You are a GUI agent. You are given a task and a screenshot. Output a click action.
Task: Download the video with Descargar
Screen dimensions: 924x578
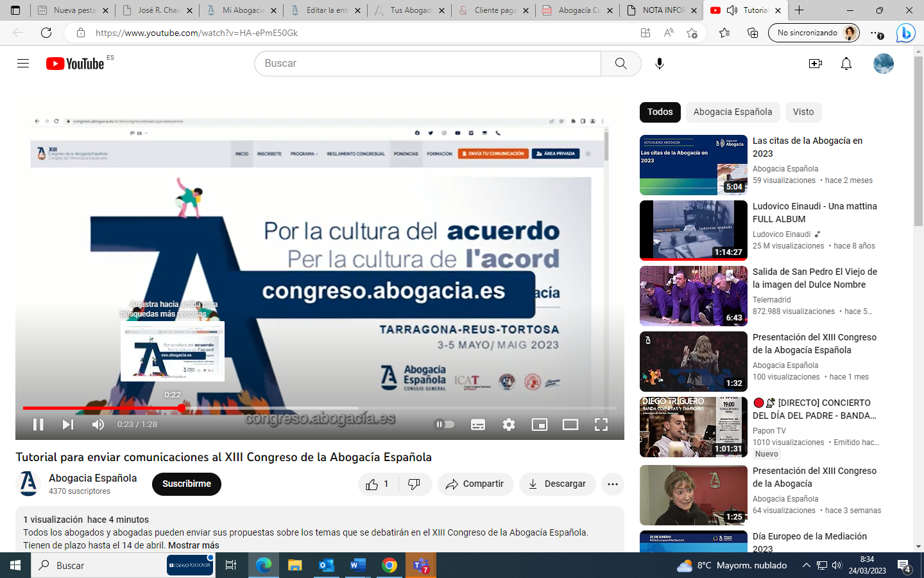[x=558, y=484]
